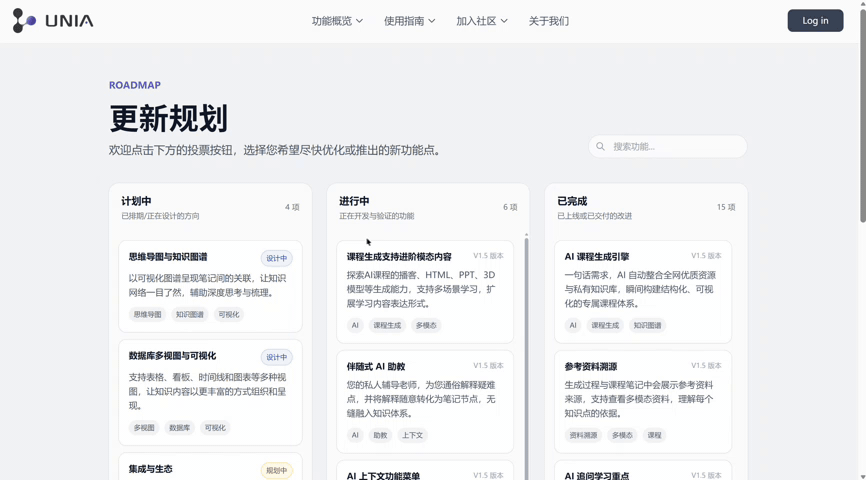The width and height of the screenshot is (866, 480).
Task: Expand the 加入社区 dropdown menu
Action: pyautogui.click(x=482, y=21)
